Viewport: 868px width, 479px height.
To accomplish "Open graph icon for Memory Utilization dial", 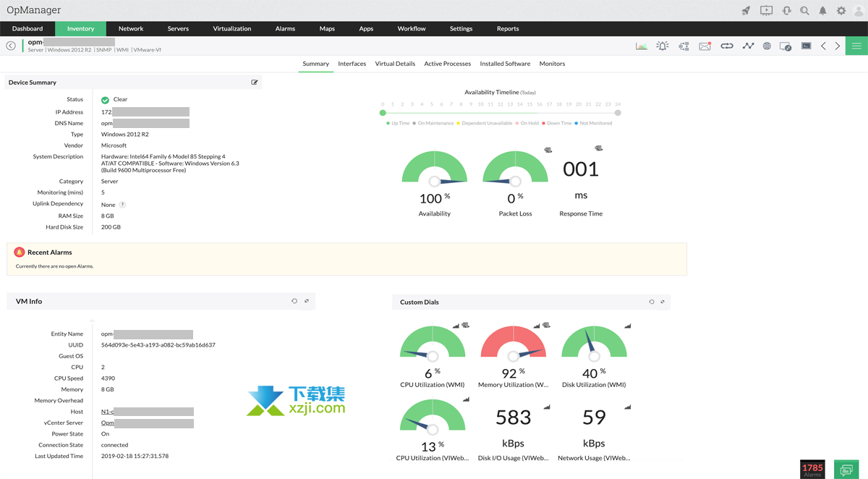I will (537, 326).
